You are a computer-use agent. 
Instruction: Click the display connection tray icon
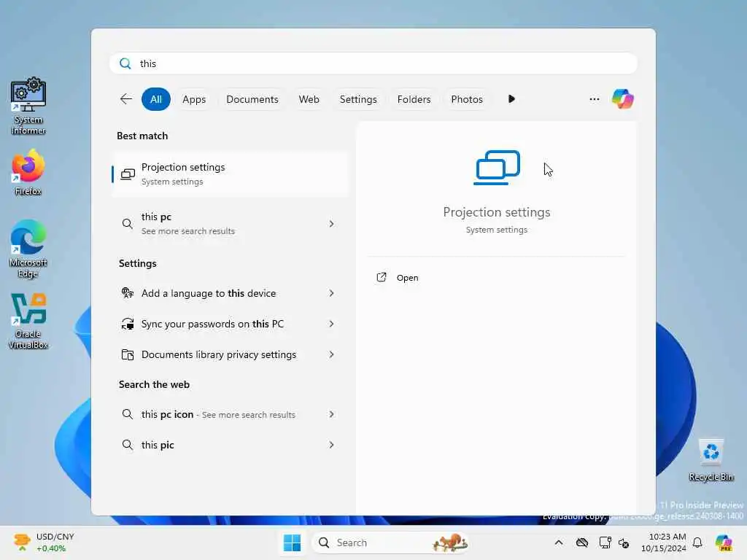(605, 542)
